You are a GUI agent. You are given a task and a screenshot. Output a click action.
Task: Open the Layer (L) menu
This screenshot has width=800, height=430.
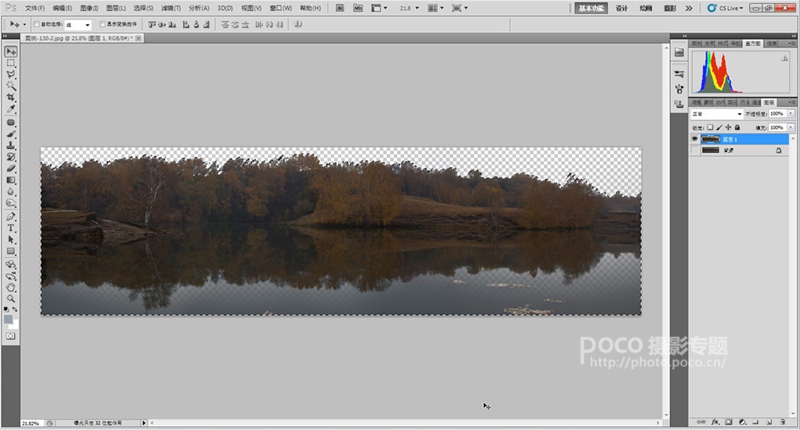coord(116,8)
